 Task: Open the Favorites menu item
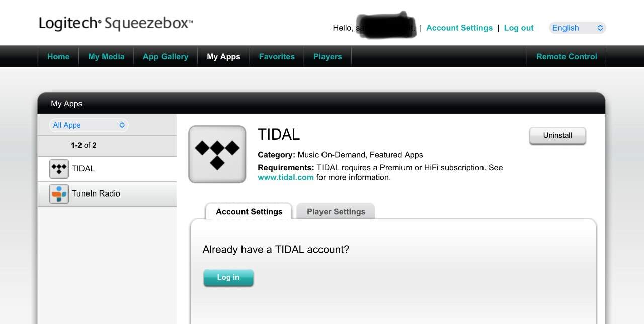(277, 56)
